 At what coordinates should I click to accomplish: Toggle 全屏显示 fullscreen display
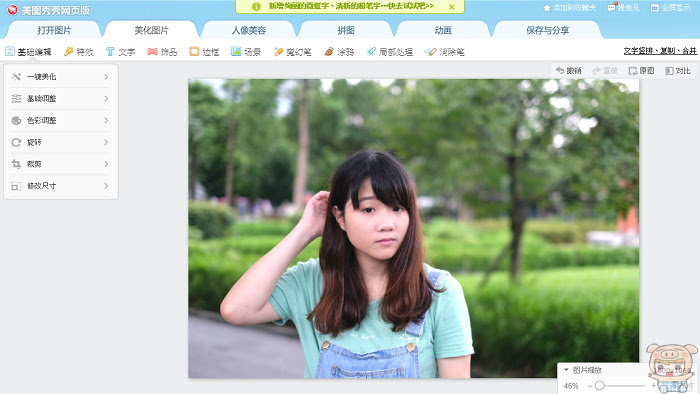pyautogui.click(x=671, y=8)
